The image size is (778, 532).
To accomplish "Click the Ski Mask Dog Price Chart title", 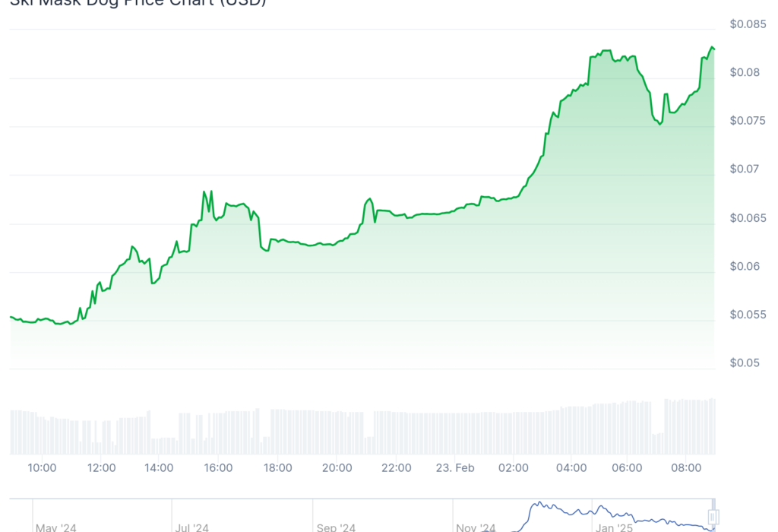I will 137,2.
